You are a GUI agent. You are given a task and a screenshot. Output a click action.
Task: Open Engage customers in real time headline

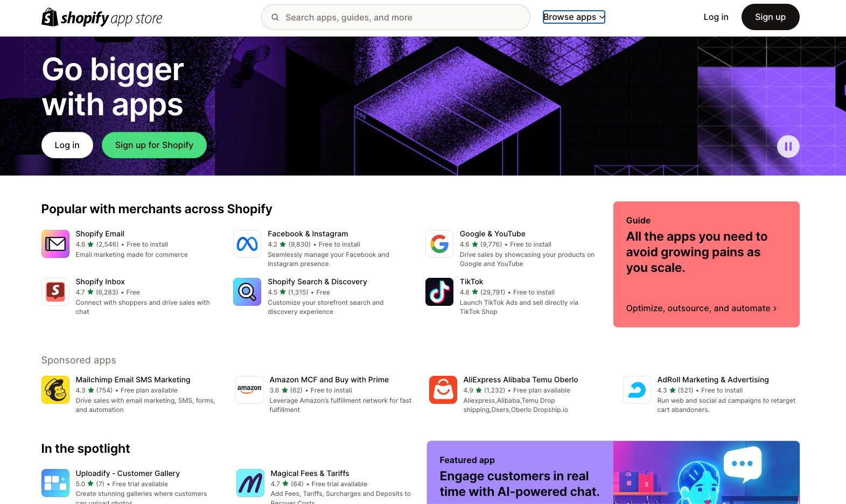(520, 484)
